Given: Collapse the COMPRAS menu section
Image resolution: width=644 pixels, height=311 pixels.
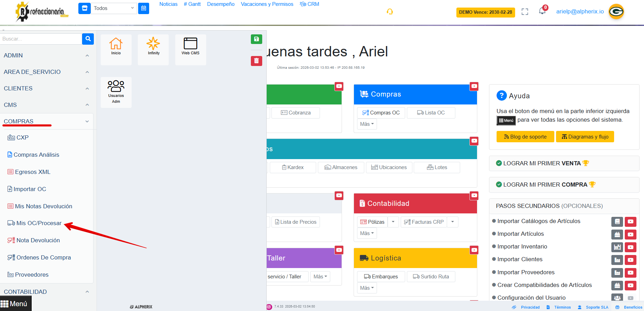Looking at the screenshot, I should (x=87, y=121).
